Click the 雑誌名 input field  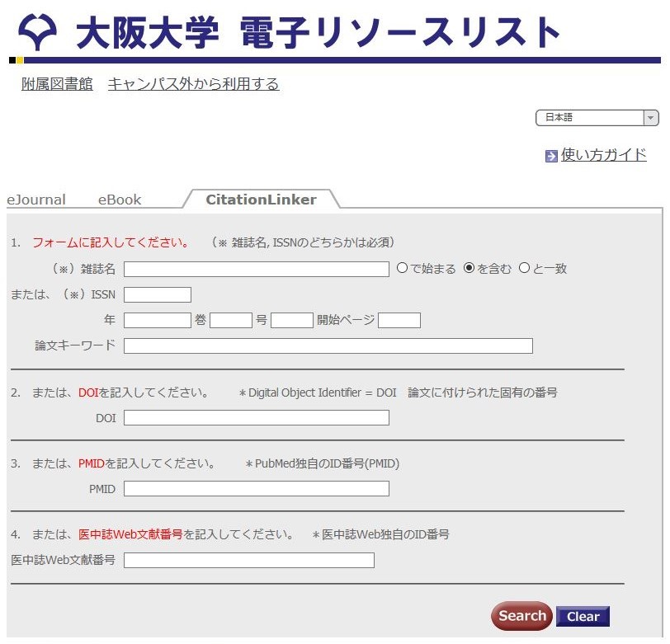(x=257, y=269)
